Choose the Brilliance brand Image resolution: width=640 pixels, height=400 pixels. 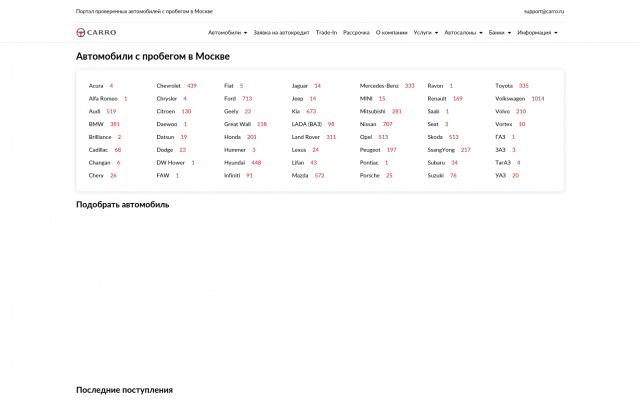tap(100, 137)
